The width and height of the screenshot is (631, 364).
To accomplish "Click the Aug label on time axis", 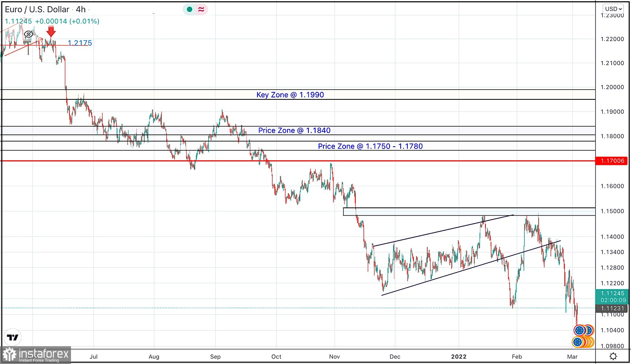I will click(x=154, y=357).
